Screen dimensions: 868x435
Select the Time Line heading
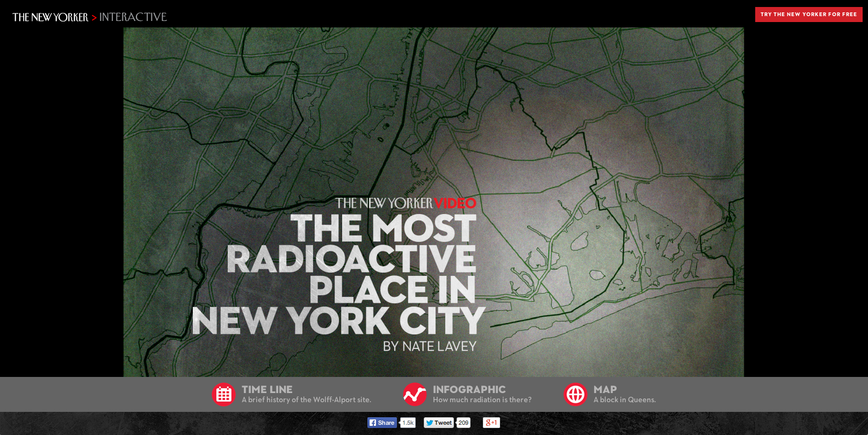[267, 389]
